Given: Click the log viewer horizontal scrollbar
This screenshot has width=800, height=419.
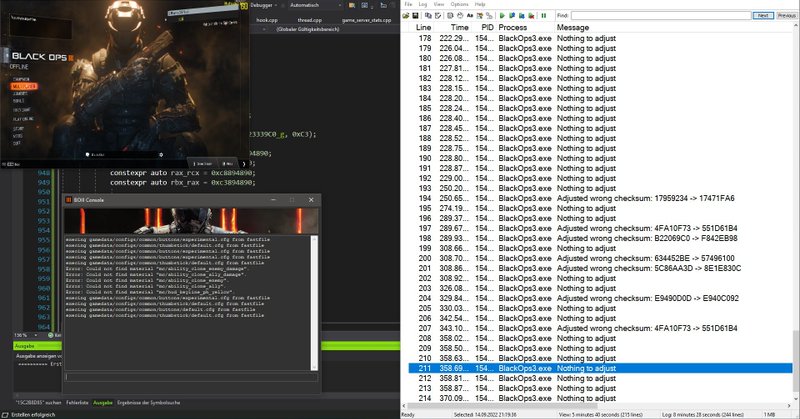Looking at the screenshot, I should pos(597,406).
